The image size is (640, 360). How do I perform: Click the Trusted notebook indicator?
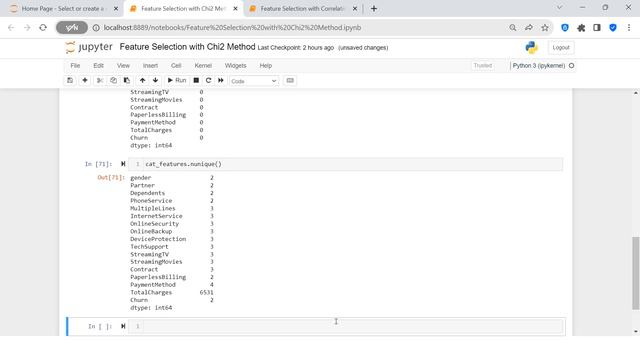click(483, 66)
